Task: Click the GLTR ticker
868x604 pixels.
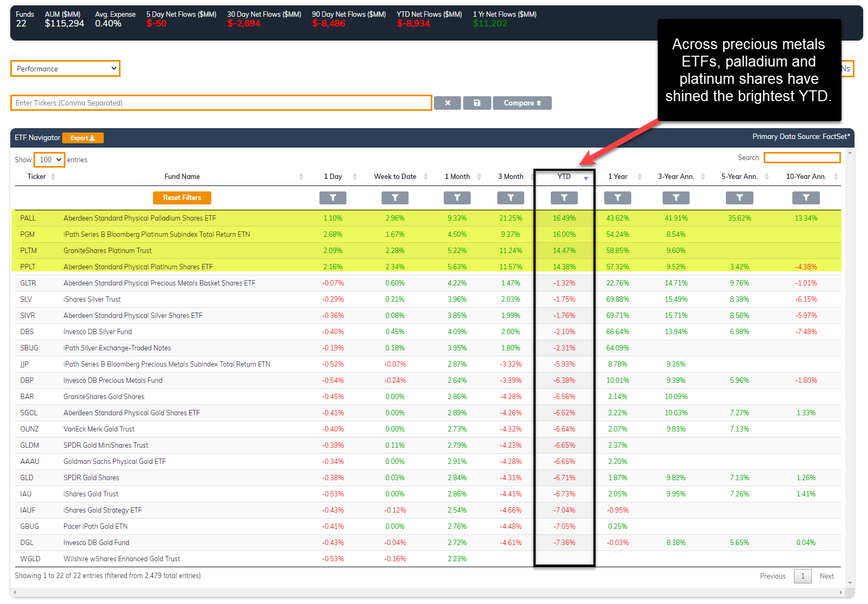Action: pyautogui.click(x=28, y=283)
